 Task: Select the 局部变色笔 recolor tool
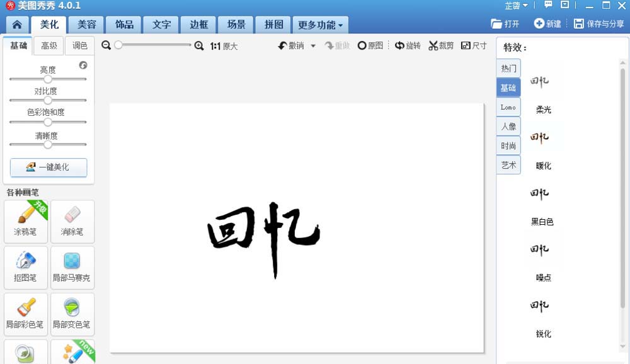(x=72, y=314)
